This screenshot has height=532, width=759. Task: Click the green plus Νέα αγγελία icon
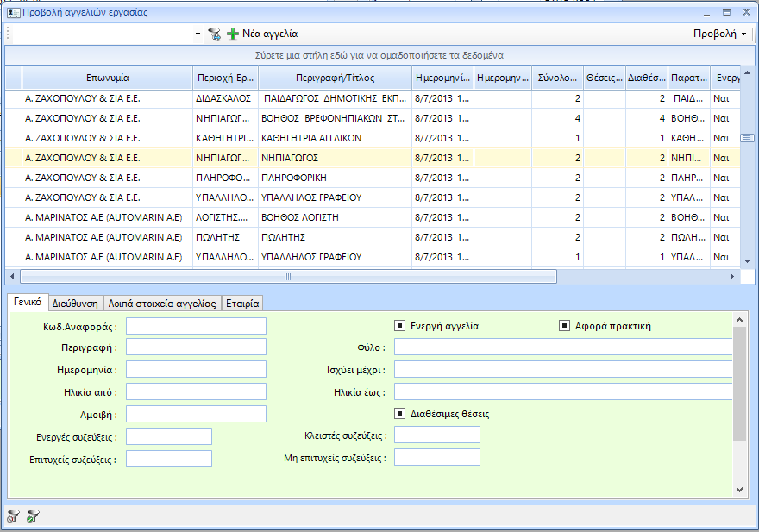(233, 34)
